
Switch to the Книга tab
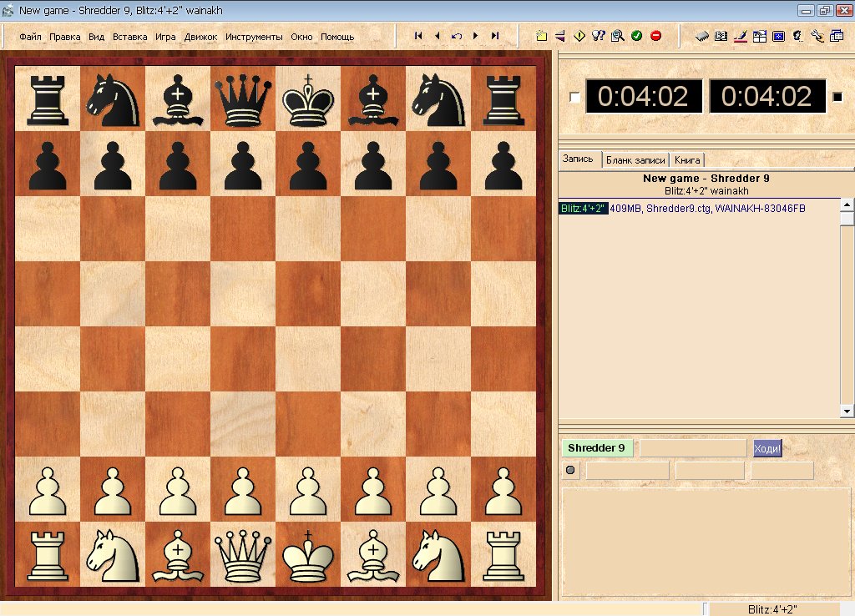(x=688, y=159)
